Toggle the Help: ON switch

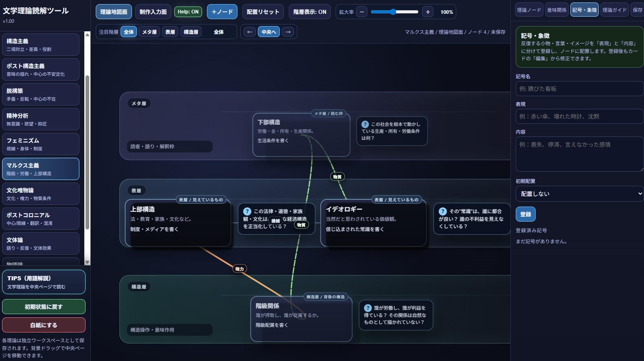pyautogui.click(x=188, y=12)
